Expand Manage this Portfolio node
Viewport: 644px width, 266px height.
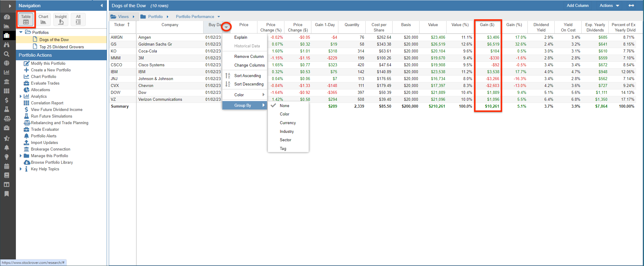point(20,156)
